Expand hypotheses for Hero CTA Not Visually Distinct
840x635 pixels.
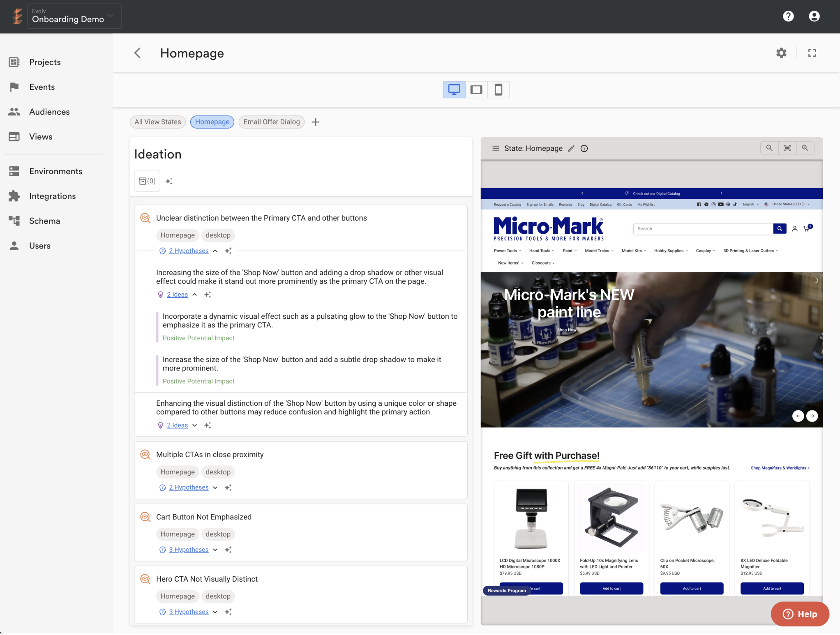215,612
